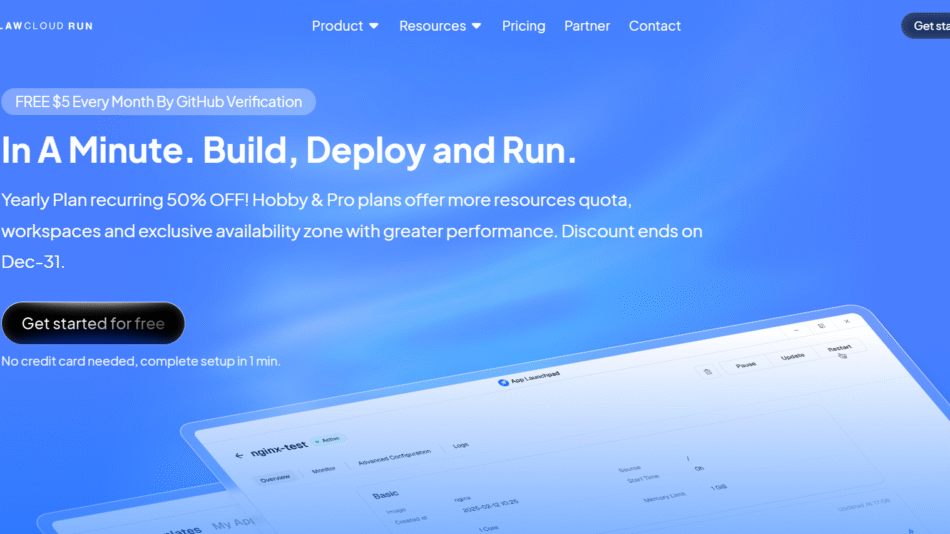Click the maximize icon in the mockup window
The height and width of the screenshot is (534, 950).
820,326
